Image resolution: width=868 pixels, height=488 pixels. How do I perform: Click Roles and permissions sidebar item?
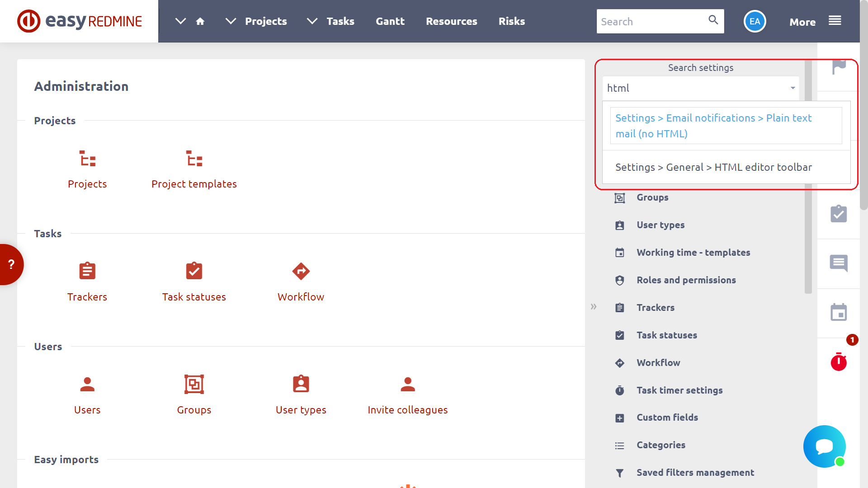pyautogui.click(x=686, y=280)
